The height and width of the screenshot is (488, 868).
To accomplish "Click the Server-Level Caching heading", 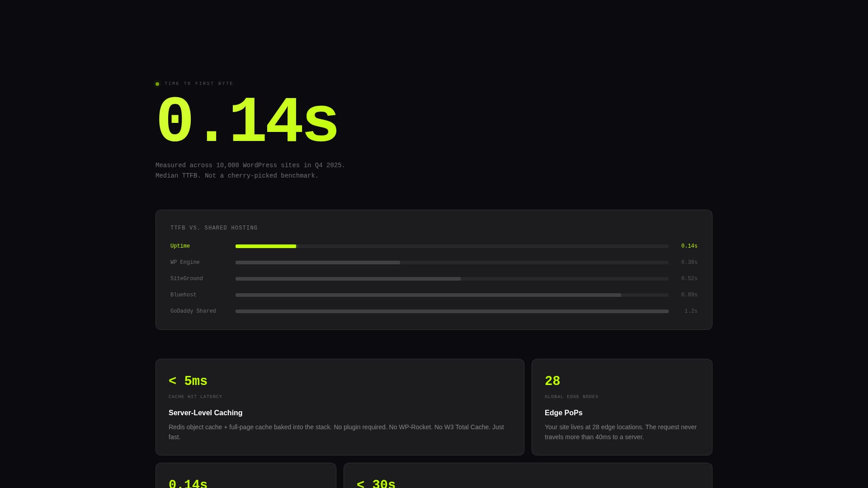I will (x=205, y=413).
